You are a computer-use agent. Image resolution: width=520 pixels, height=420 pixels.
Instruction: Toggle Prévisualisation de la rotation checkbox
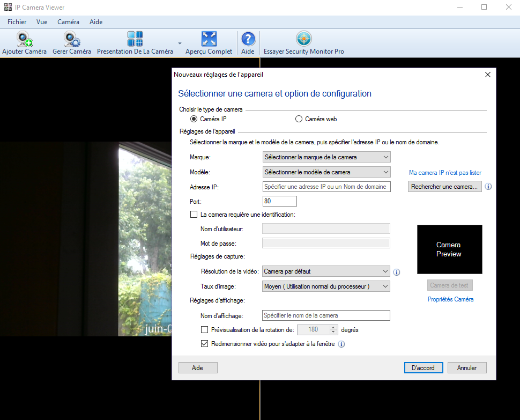point(204,330)
